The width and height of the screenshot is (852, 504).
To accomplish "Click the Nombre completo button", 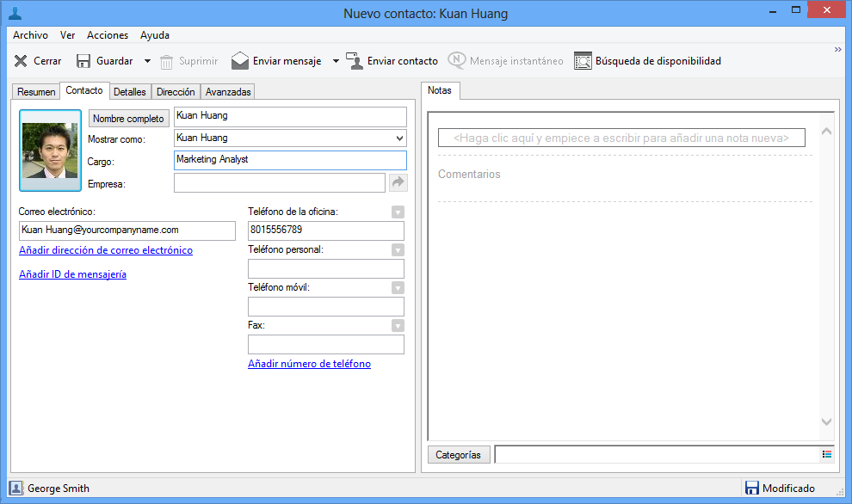I will [128, 119].
